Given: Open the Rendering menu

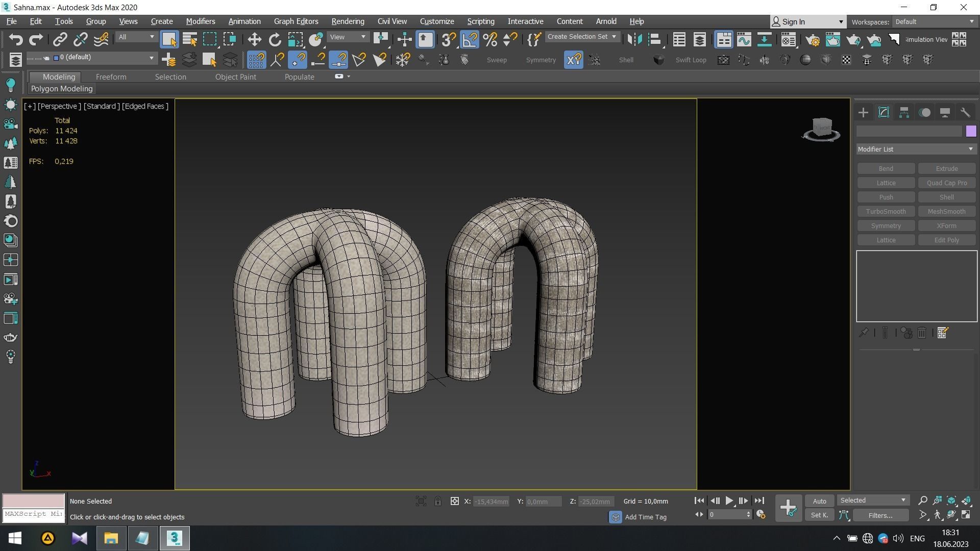Looking at the screenshot, I should click(348, 21).
